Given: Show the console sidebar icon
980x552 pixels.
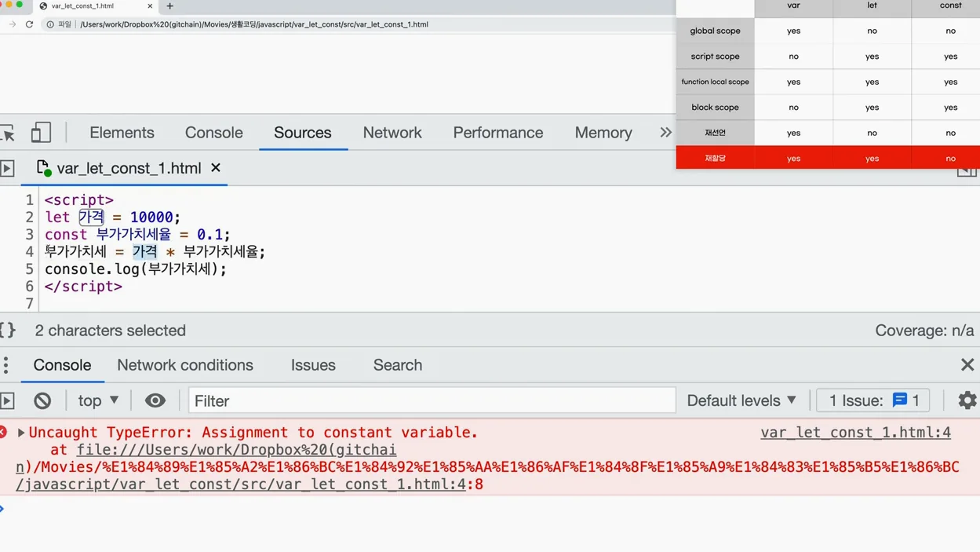Looking at the screenshot, I should point(7,400).
